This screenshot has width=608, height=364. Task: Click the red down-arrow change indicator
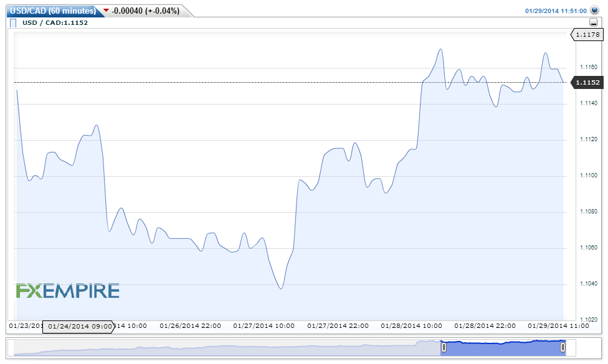(105, 11)
